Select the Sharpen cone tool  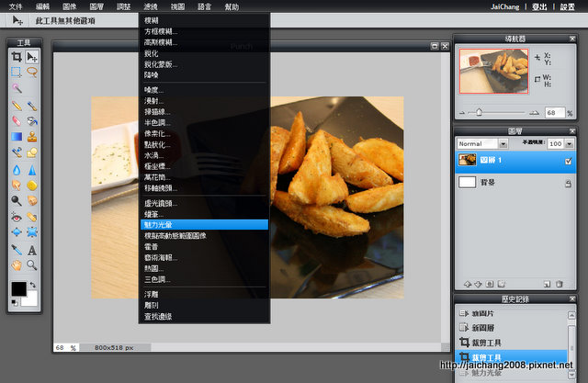click(32, 170)
